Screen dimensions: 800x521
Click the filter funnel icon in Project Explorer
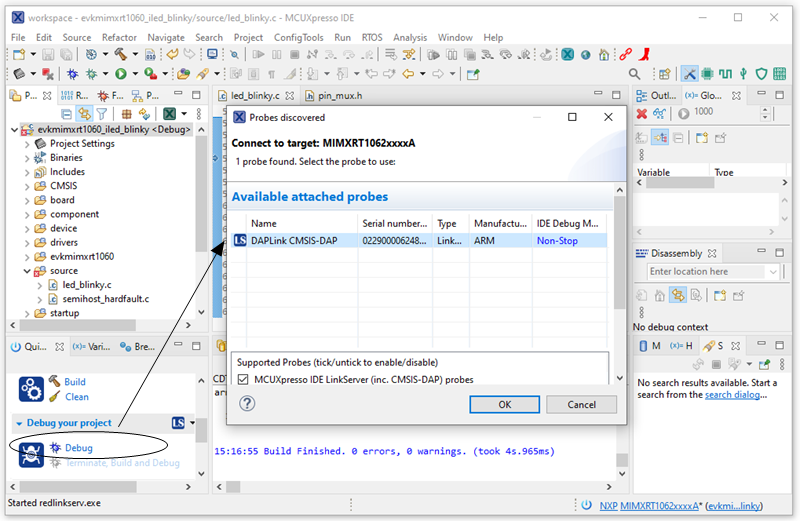tap(102, 113)
